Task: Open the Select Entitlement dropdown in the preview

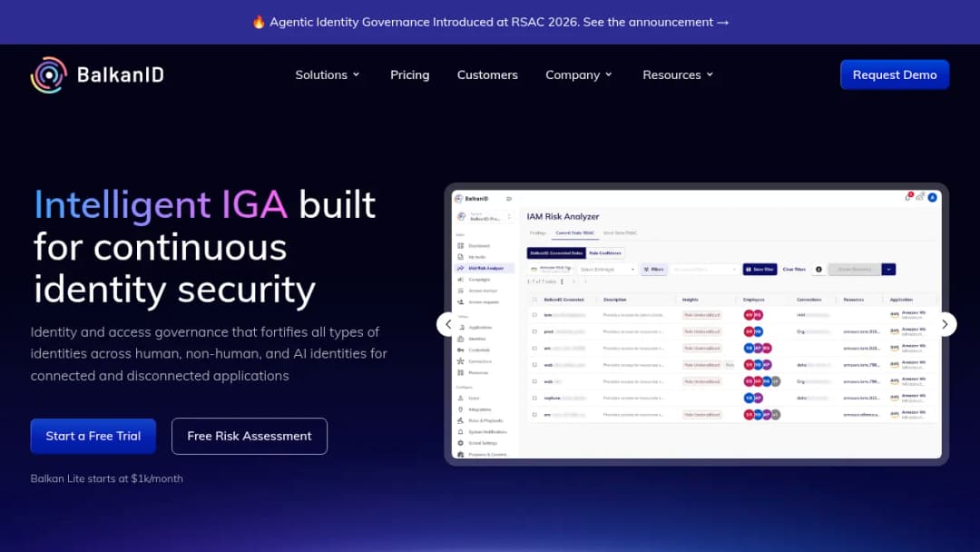Action: click(x=607, y=270)
